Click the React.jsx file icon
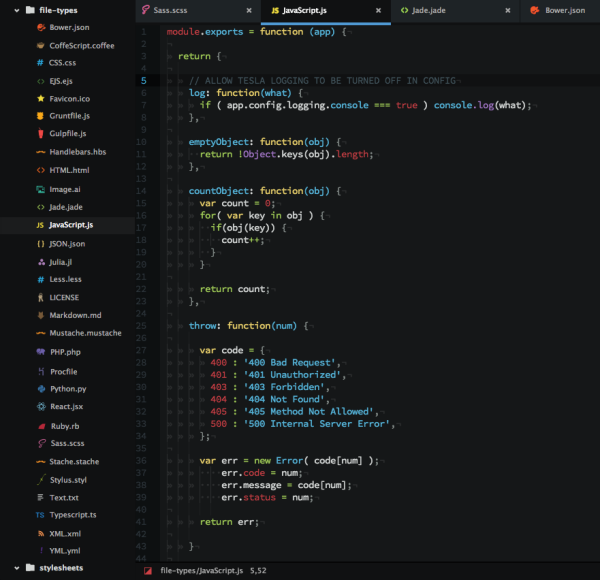This screenshot has height=580, width=600. (x=39, y=407)
